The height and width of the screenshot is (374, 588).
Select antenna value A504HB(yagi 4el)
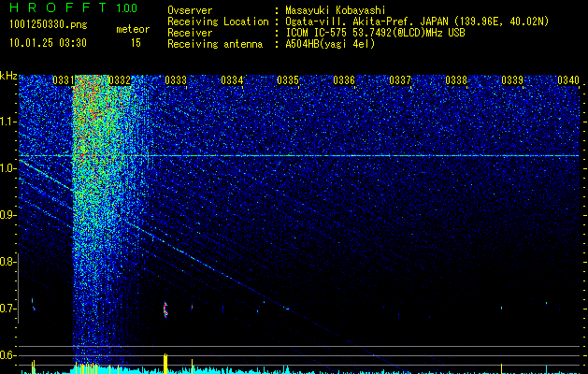pyautogui.click(x=330, y=44)
